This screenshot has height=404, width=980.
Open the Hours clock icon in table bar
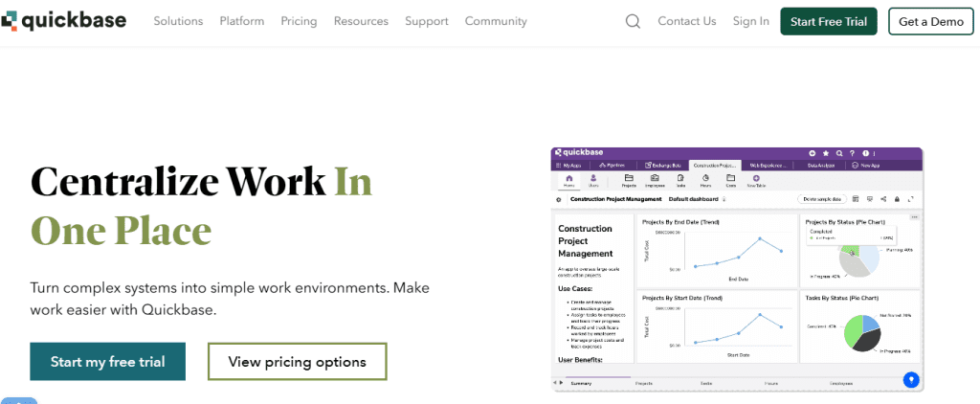[705, 178]
